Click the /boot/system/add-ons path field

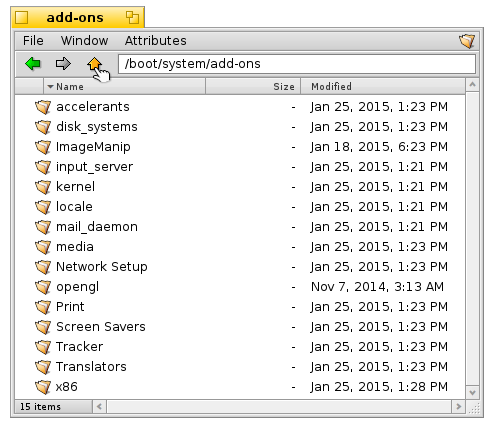(x=297, y=64)
